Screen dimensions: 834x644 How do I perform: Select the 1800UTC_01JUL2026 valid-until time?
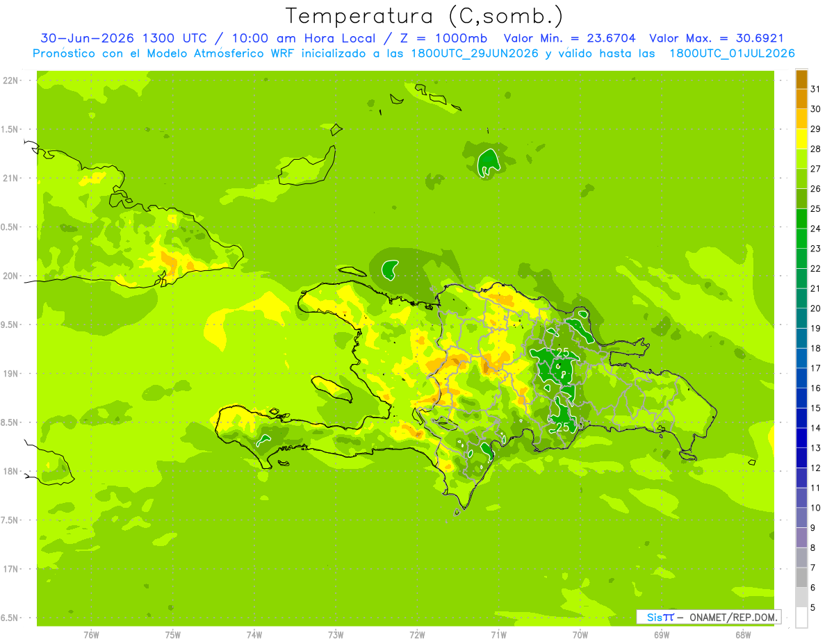click(x=732, y=53)
